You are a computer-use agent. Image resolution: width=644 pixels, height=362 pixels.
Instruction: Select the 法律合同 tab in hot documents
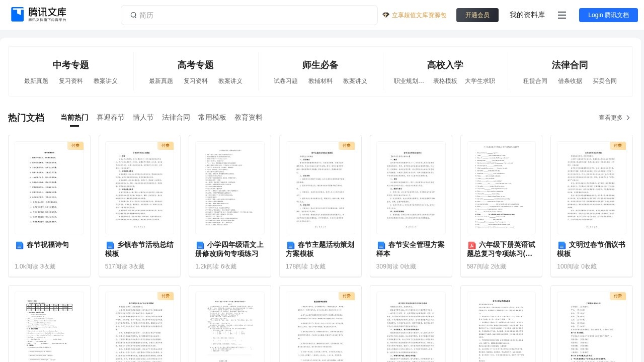click(176, 118)
